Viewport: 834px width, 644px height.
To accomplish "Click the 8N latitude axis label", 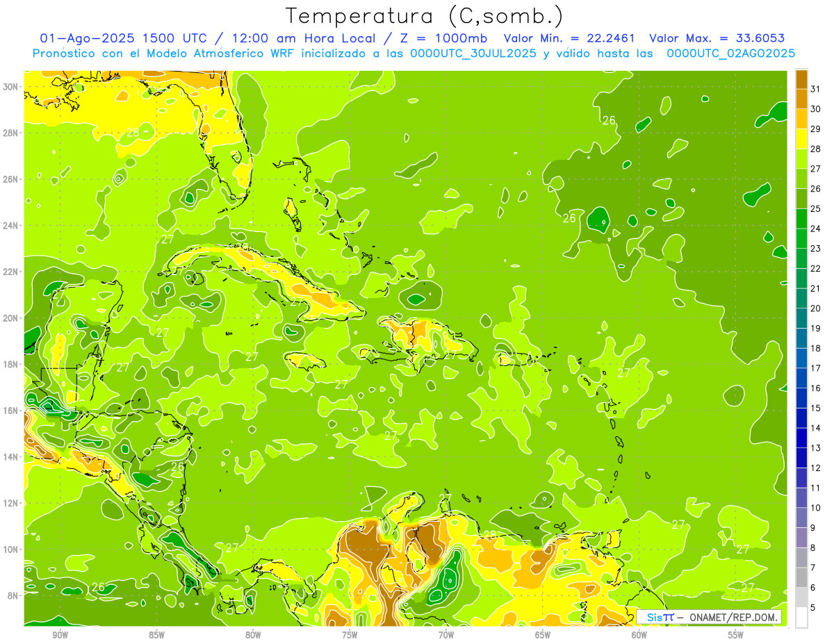I will 13,595.
